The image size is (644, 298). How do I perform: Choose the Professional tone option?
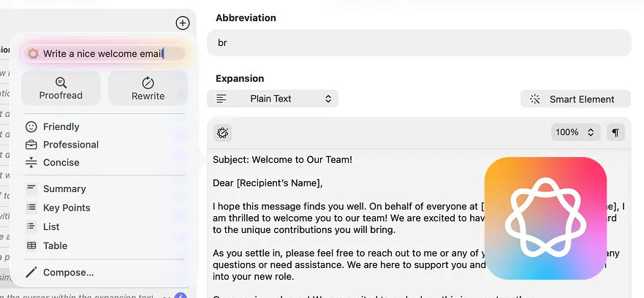(71, 145)
